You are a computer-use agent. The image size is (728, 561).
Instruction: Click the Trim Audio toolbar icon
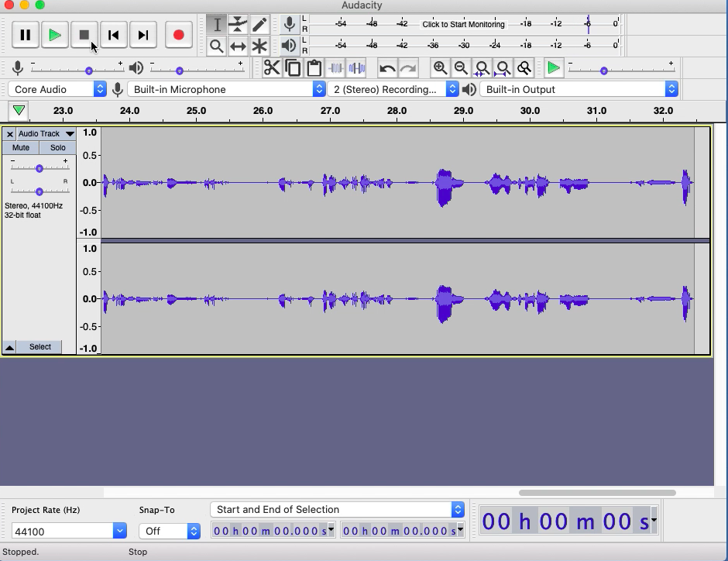coord(336,67)
